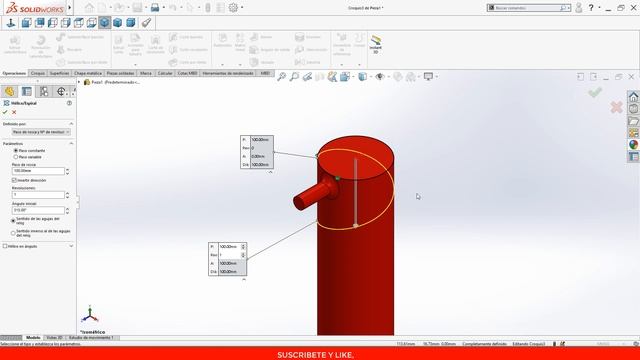The height and width of the screenshot is (360, 640).
Task: Switch to the Chapa metálica tab
Action: coord(88,73)
